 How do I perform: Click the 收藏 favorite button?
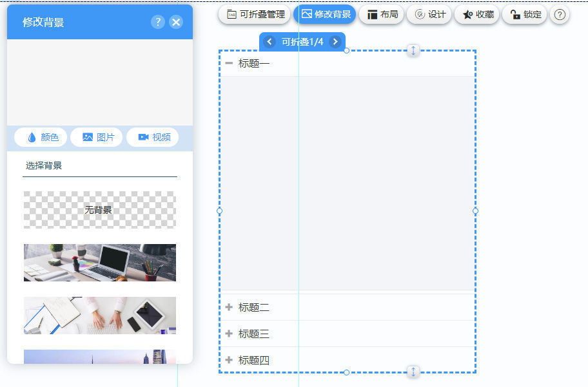click(477, 14)
